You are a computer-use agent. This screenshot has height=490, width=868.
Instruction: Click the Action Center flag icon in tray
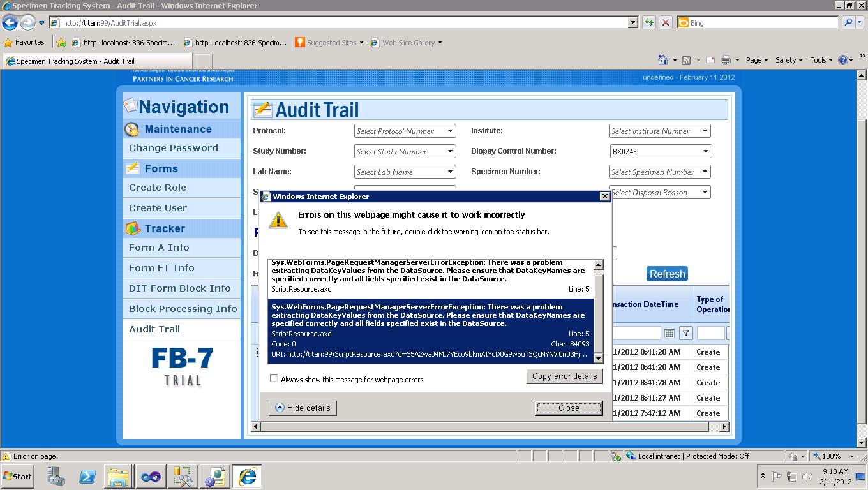tap(777, 477)
